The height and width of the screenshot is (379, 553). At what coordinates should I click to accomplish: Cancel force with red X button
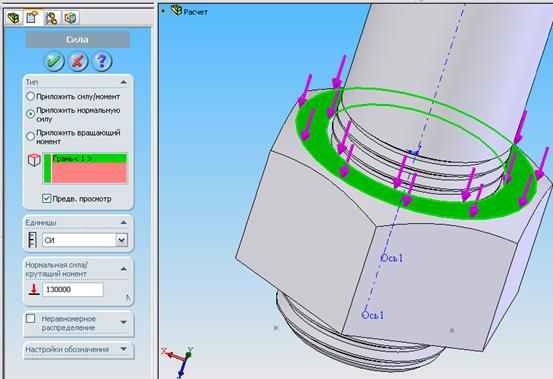point(78,61)
